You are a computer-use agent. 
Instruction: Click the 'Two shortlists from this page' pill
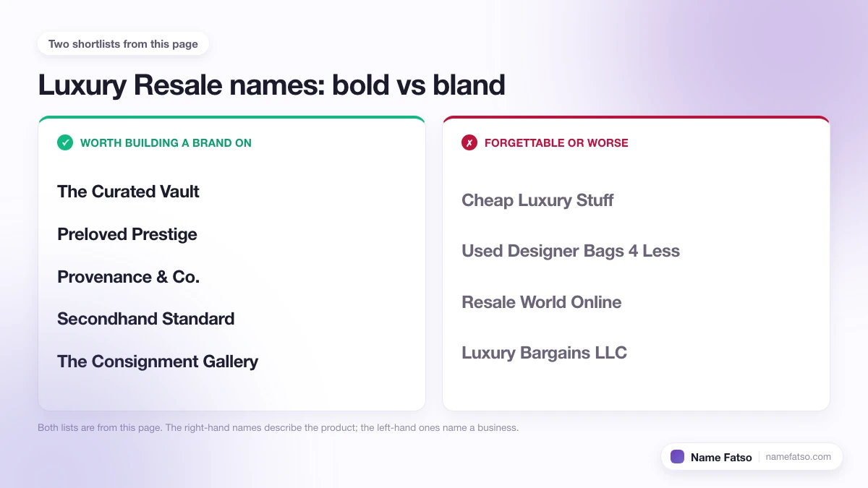123,44
